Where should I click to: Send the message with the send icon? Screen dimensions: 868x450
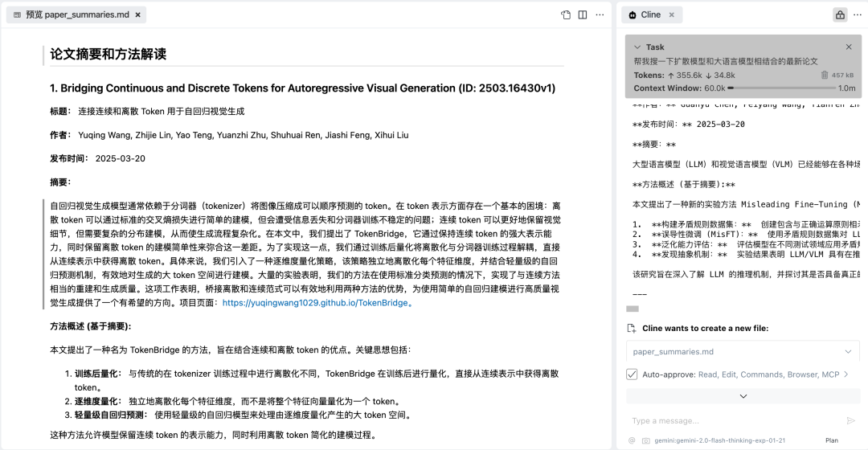[851, 420]
